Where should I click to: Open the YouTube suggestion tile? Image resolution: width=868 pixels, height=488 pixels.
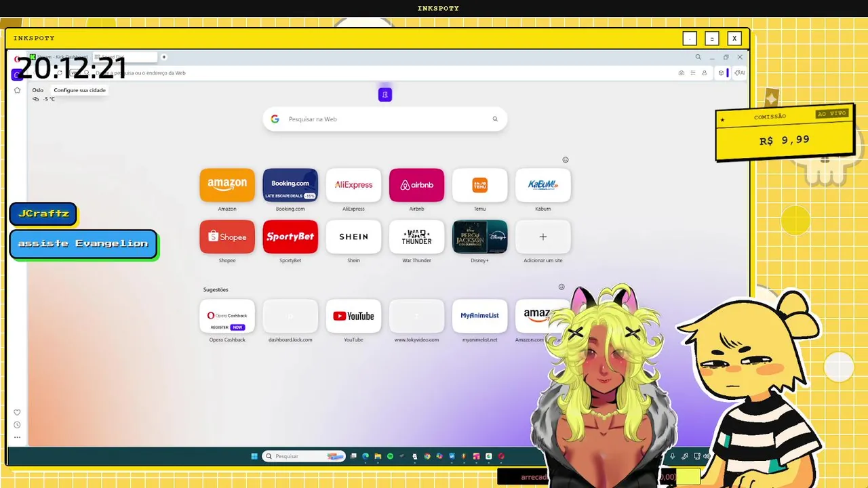[353, 316]
